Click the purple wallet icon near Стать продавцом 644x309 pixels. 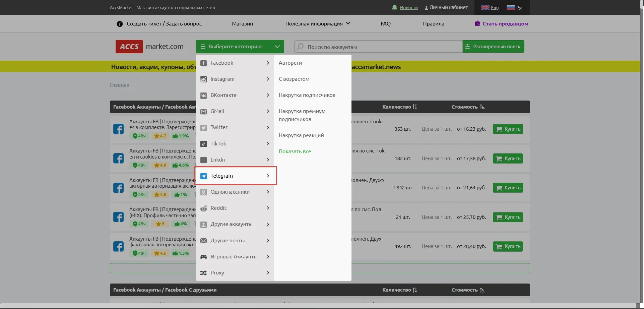pyautogui.click(x=477, y=23)
